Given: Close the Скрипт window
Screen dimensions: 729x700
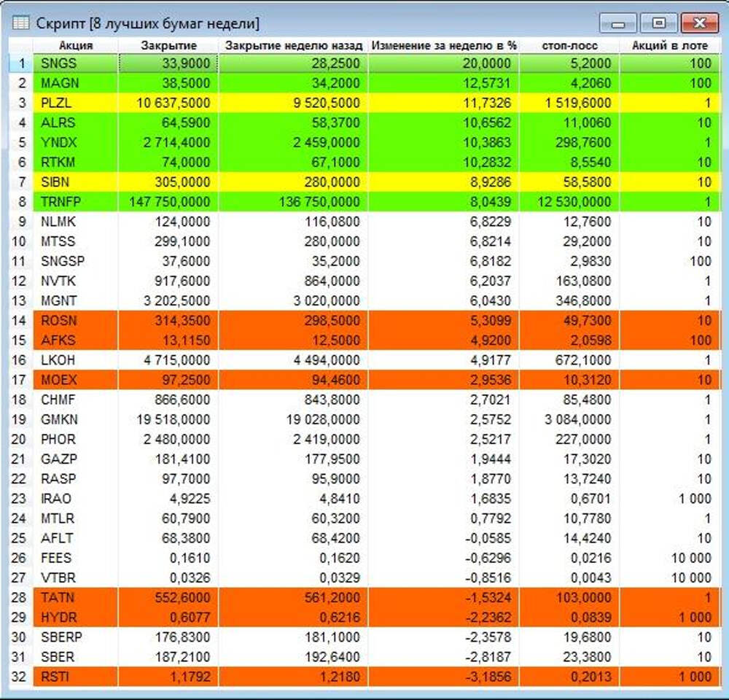Looking at the screenshot, I should pos(699,23).
